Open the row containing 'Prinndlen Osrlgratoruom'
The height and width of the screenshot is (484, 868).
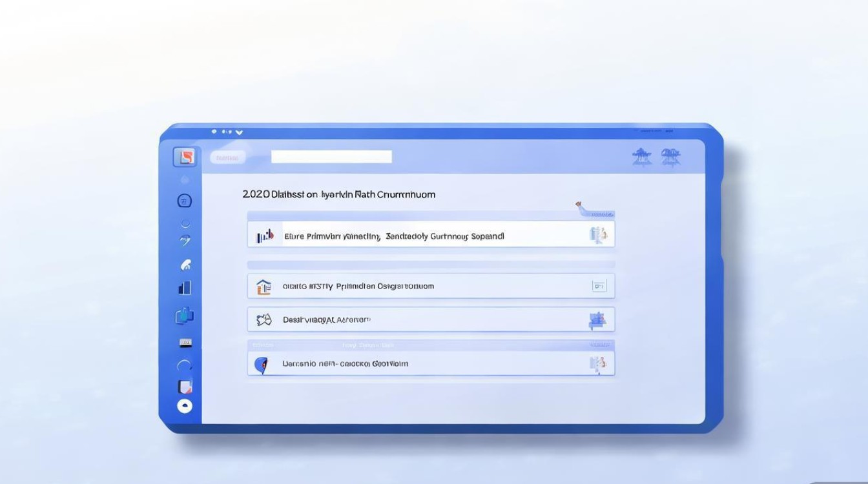431,286
